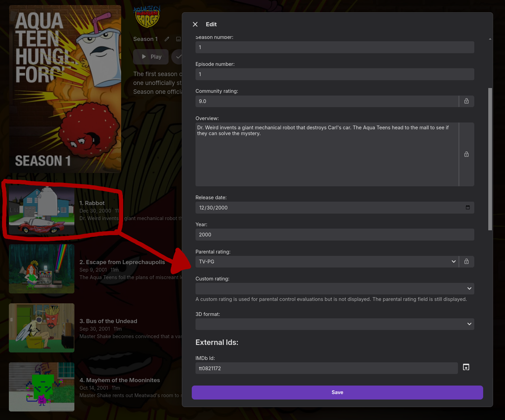The height and width of the screenshot is (420, 505).
Task: Click the Edit dialog vertical scrollbar
Action: [x=490, y=159]
